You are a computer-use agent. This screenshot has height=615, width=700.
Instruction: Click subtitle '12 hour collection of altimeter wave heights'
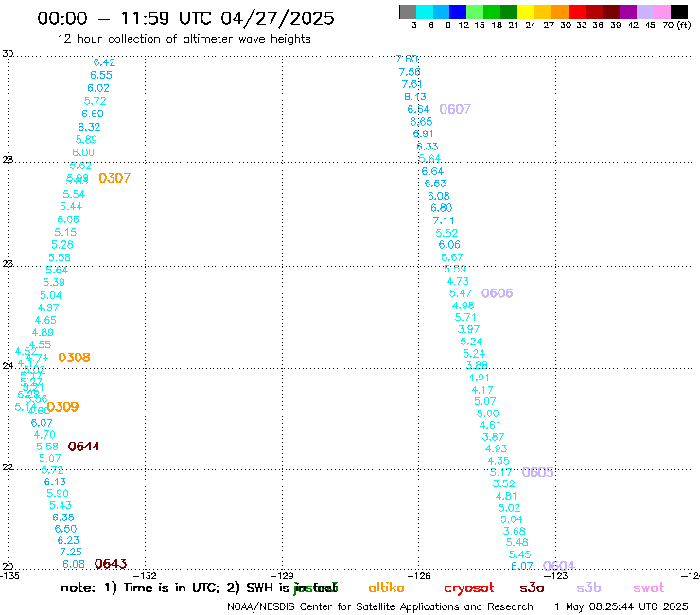coord(184,39)
